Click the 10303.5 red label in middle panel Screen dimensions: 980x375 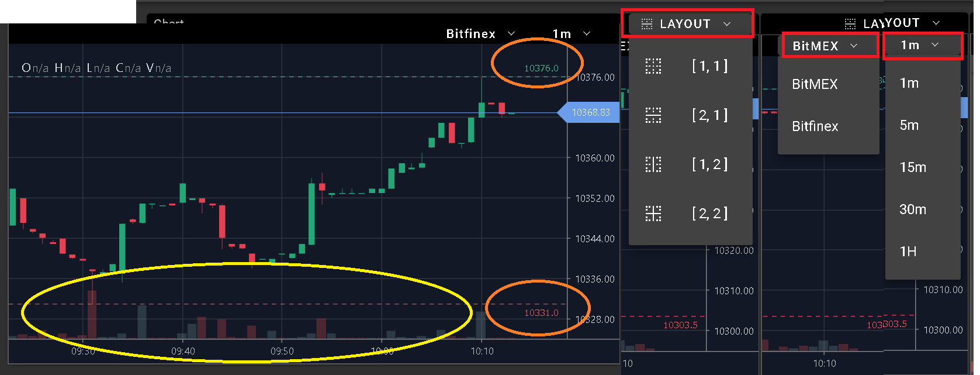pyautogui.click(x=680, y=325)
